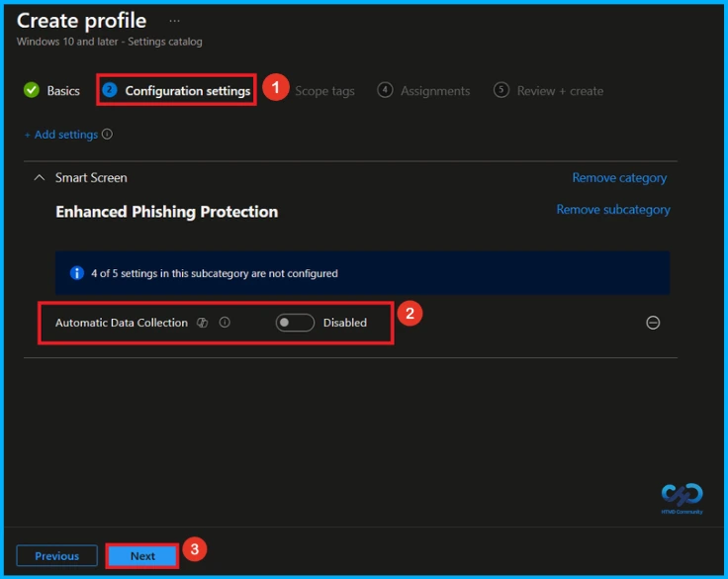The height and width of the screenshot is (579, 728).
Task: Go to the Basics tab
Action: pos(52,91)
